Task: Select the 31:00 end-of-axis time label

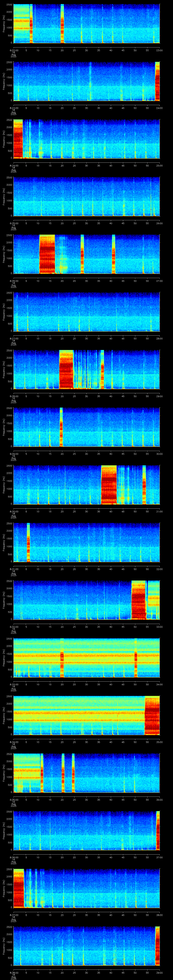Action: click(160, 511)
